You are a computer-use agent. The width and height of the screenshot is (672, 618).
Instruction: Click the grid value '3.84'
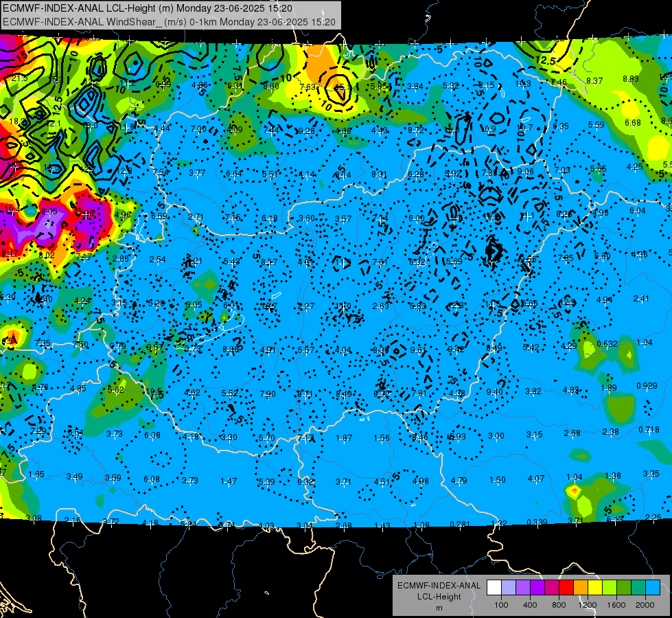point(415,87)
